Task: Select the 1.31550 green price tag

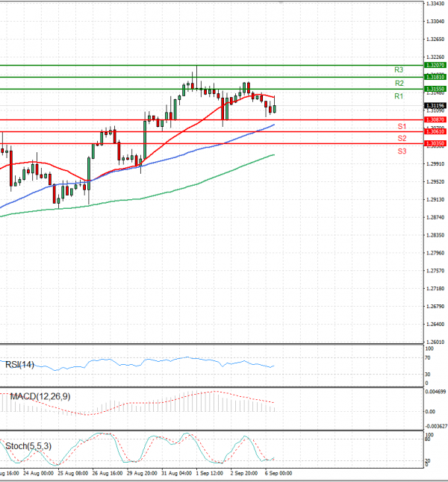Action: pos(435,89)
